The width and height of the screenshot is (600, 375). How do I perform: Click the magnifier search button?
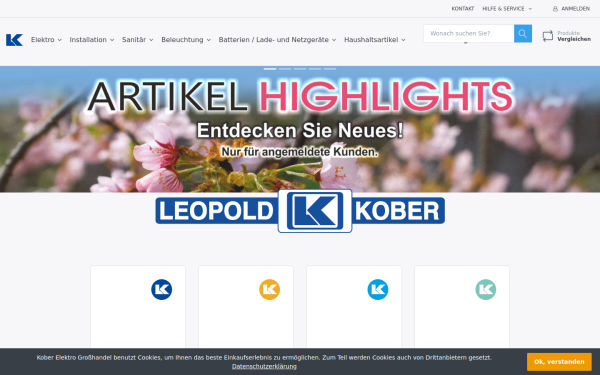pyautogui.click(x=523, y=34)
